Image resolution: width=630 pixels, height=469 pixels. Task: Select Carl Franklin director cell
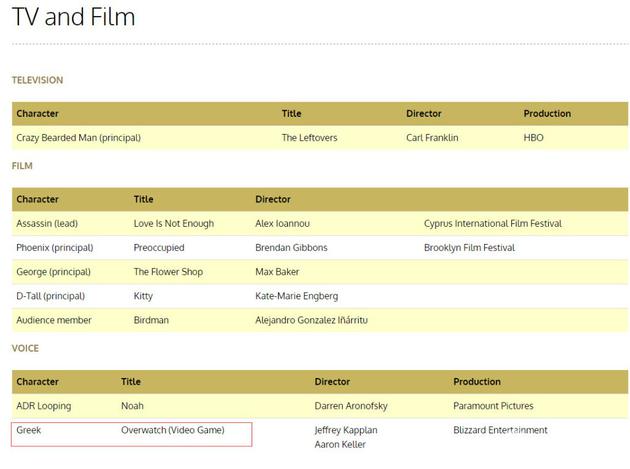click(x=432, y=138)
